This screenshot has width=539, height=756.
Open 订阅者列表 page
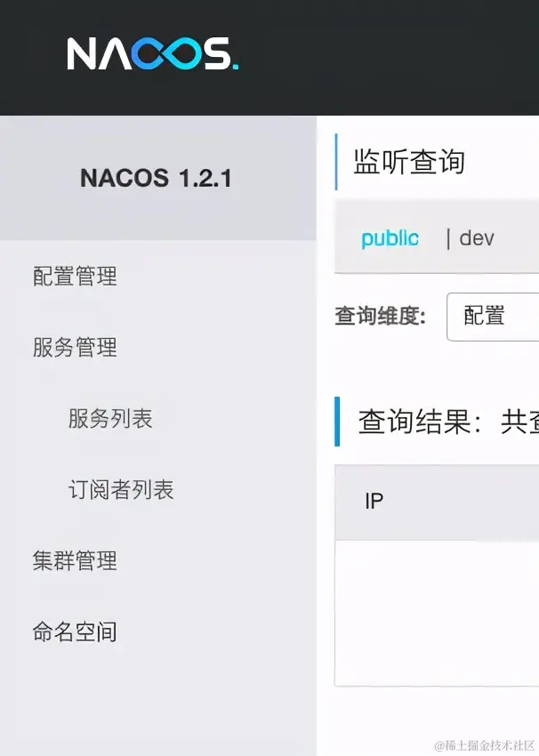click(x=121, y=489)
